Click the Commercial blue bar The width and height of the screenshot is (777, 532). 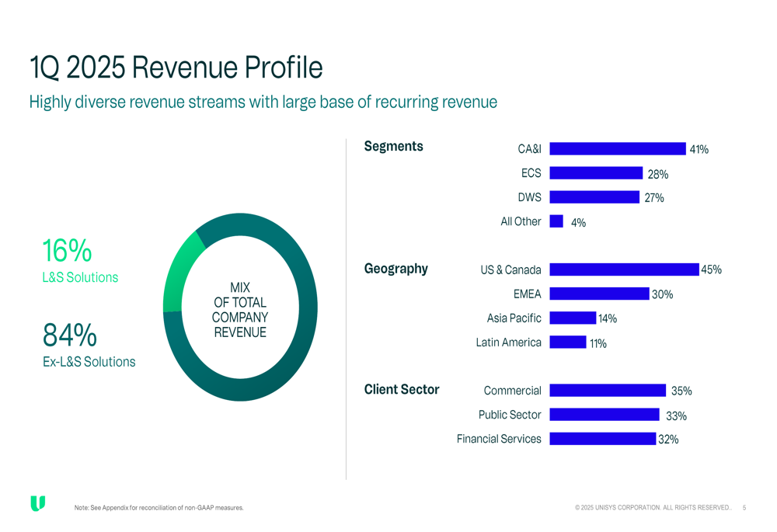[608, 391]
